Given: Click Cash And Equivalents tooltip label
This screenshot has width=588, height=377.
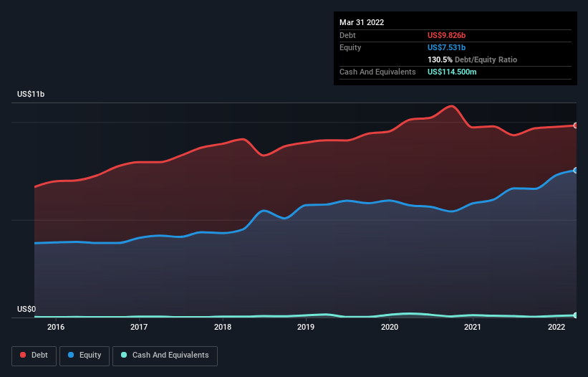Looking at the screenshot, I should click(377, 72).
